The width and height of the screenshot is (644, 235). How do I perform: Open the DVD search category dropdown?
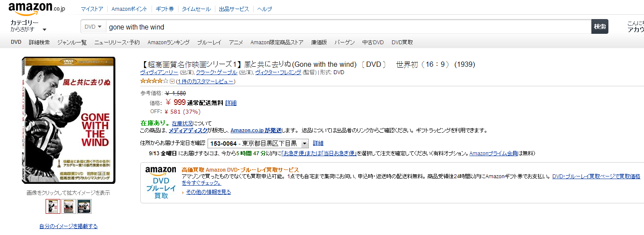[93, 27]
